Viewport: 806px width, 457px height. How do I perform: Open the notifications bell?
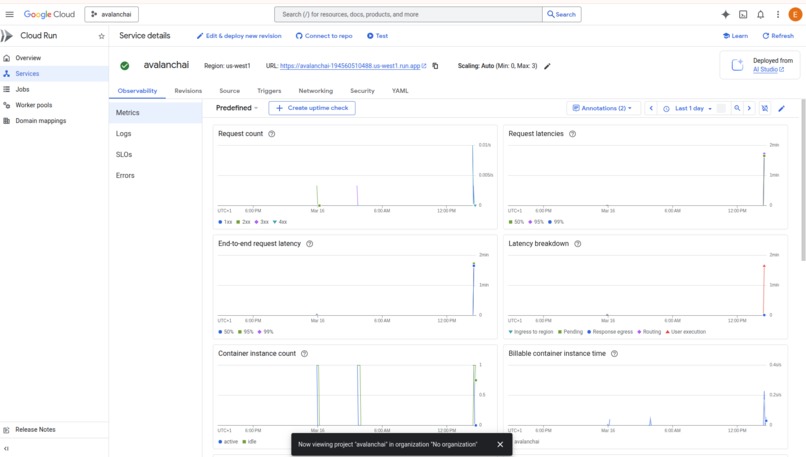[x=760, y=14]
